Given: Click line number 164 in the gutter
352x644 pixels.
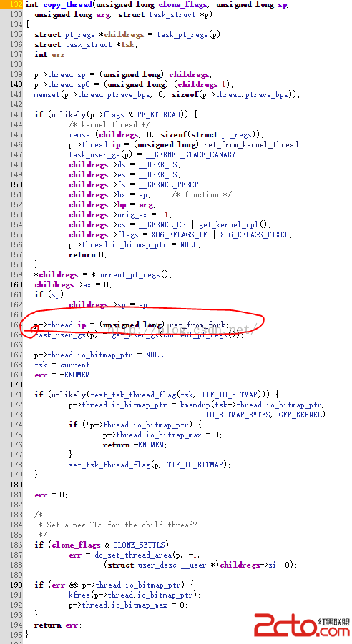Looking at the screenshot, I should [x=16, y=325].
